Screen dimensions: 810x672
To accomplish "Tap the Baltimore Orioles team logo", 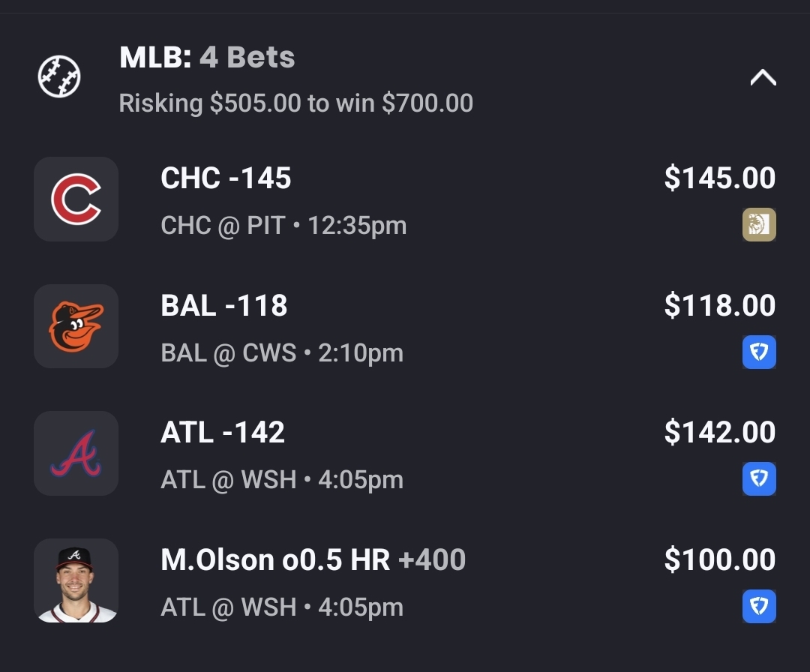I will (76, 326).
